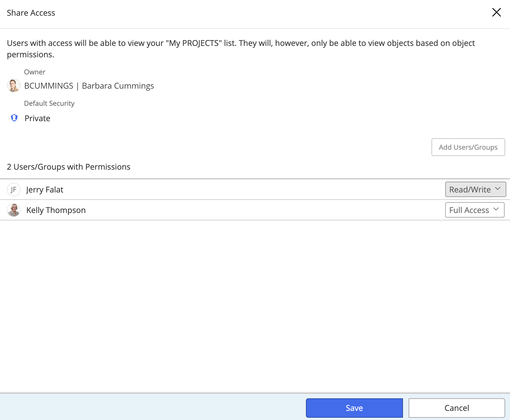The image size is (510, 420).
Task: Click Barbara Cummings' owner profile photo
Action: 14,86
